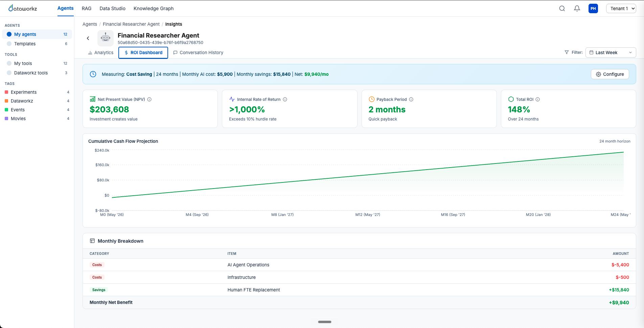Open the search icon in header
This screenshot has width=644, height=328.
[562, 8]
